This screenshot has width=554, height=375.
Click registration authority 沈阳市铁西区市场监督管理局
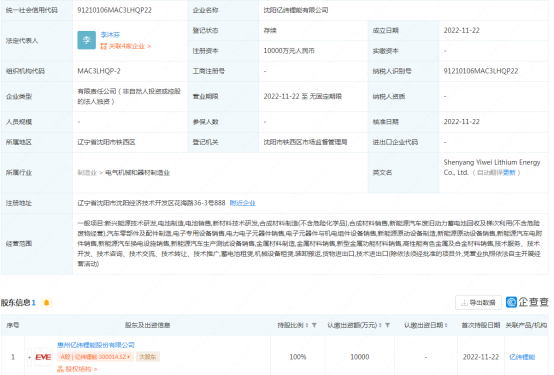(305, 142)
